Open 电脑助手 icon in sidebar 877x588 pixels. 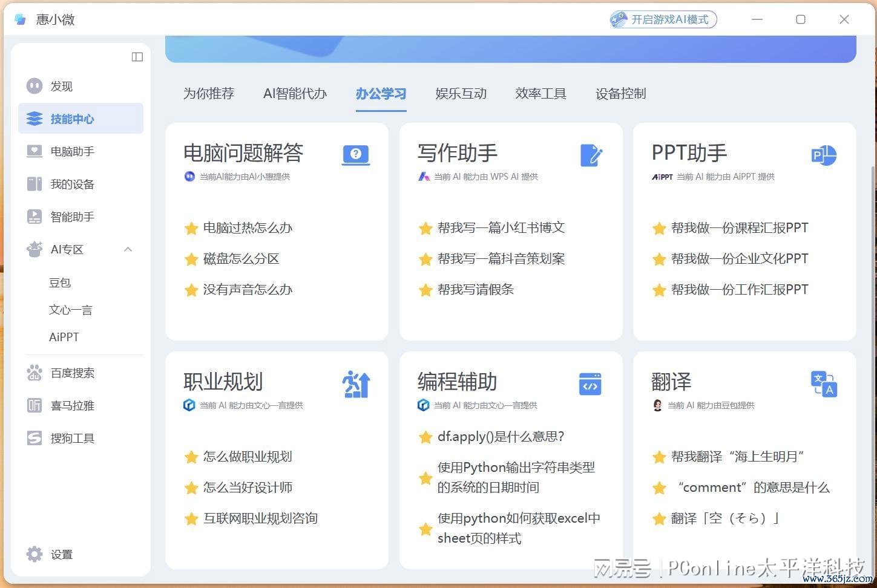click(x=34, y=151)
